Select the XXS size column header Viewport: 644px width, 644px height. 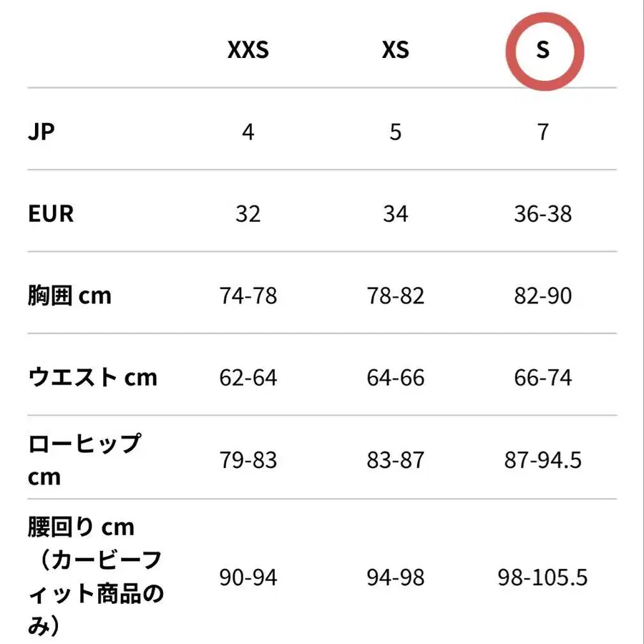[248, 51]
